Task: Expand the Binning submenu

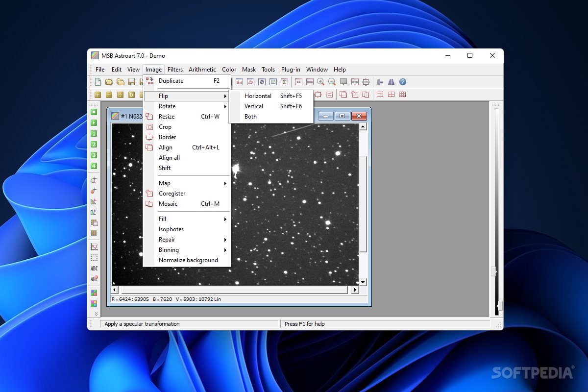Action: click(187, 250)
